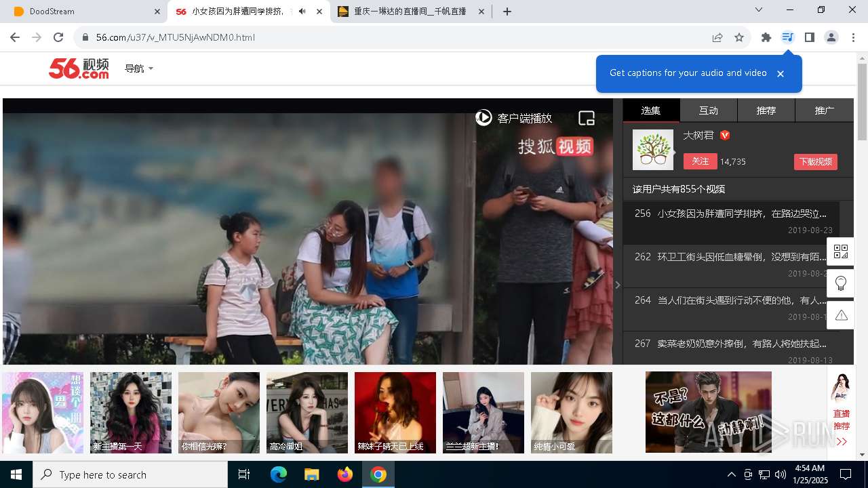
Task: Click the QR code icon
Action: 841,251
